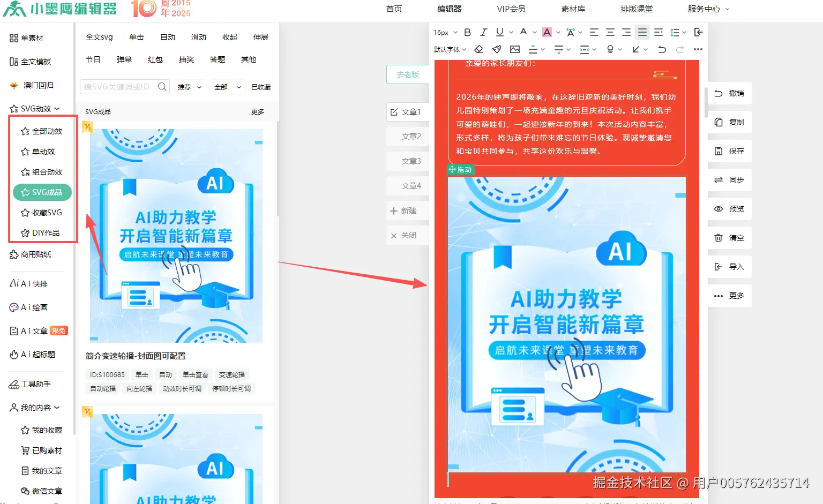The height and width of the screenshot is (504, 823).
Task: Filter by 已收藏 items
Action: pyautogui.click(x=261, y=87)
